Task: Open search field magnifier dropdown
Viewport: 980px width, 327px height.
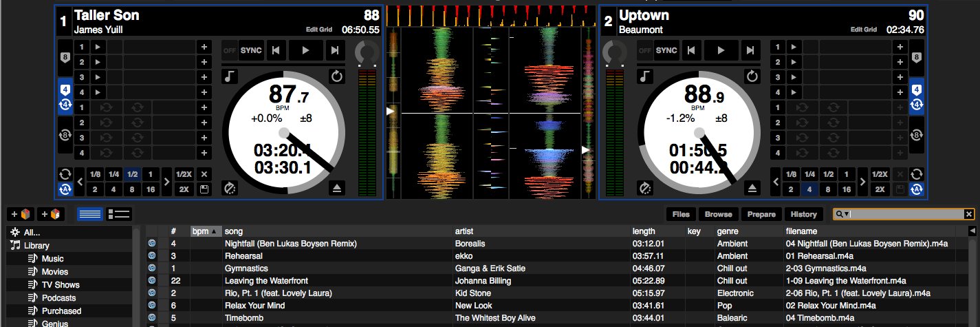Action: 844,214
